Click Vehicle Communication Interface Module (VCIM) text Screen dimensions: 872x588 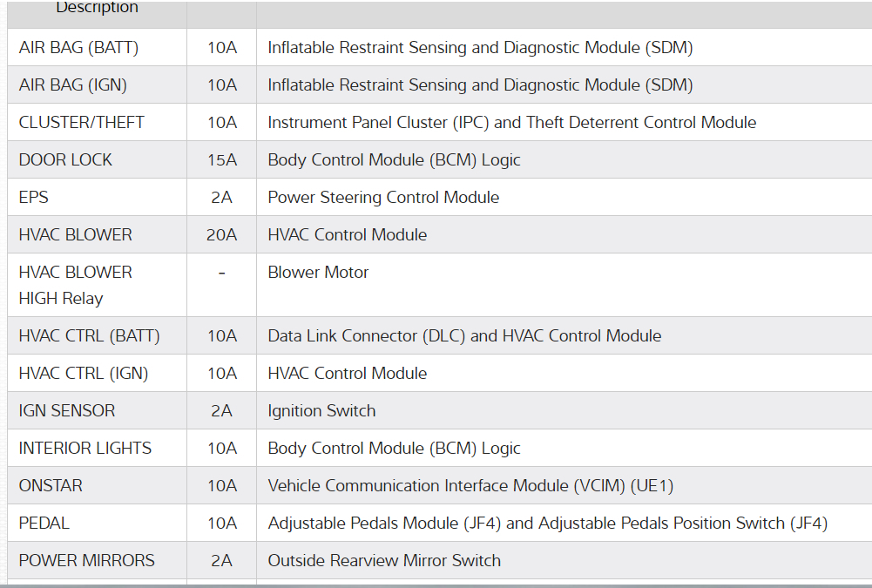click(x=470, y=486)
